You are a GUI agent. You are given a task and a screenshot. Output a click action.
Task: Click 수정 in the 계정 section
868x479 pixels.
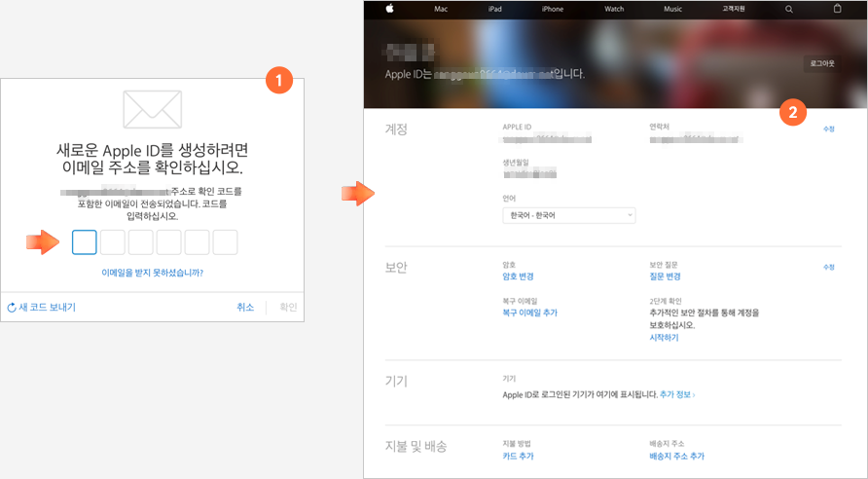coord(829,129)
